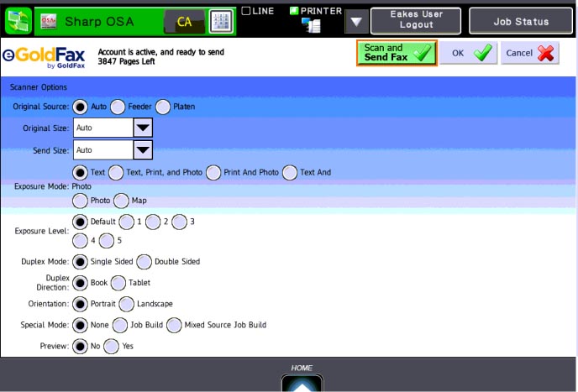Image resolution: width=578 pixels, height=392 pixels.
Task: Set orientation to Landscape
Action: point(126,304)
